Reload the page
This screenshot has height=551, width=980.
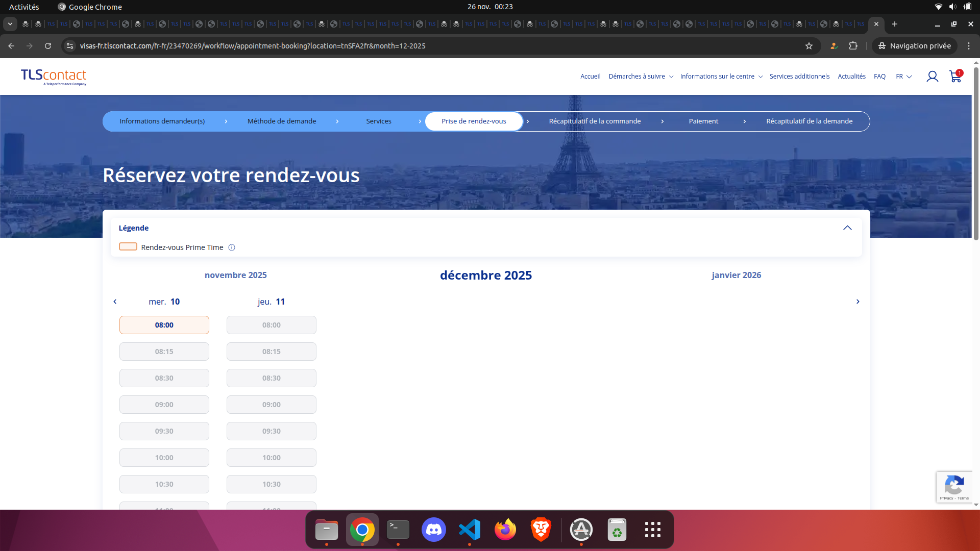tap(47, 46)
